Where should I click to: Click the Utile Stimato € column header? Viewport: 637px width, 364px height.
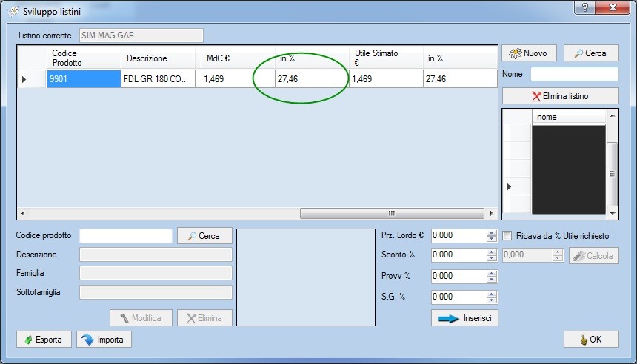click(386, 58)
